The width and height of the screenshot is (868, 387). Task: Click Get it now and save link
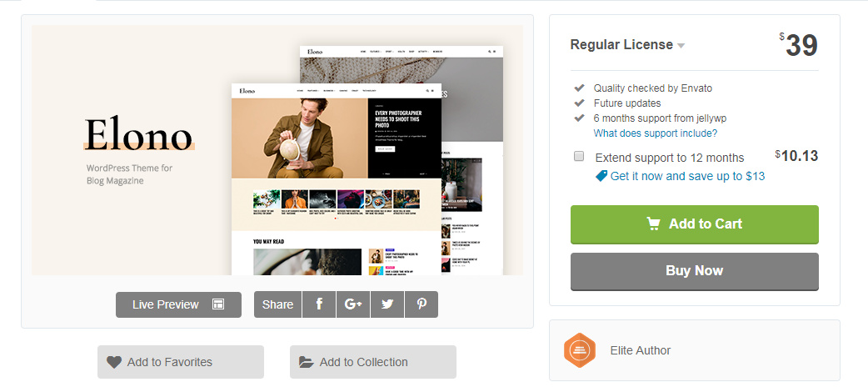point(681,176)
